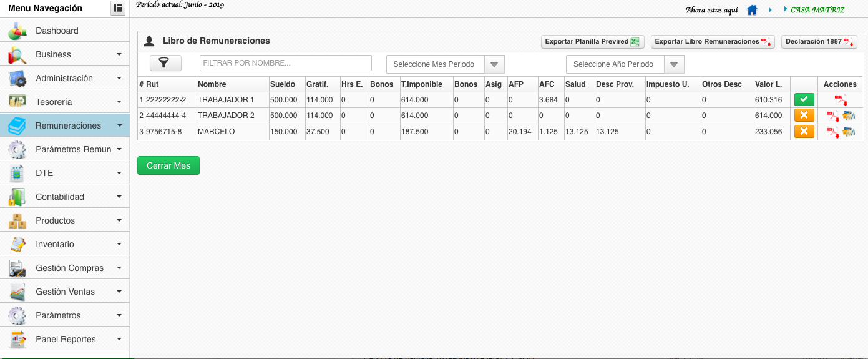Toggle the orange X status for TRABAJADOR 2
Image resolution: width=868 pixels, height=359 pixels.
(x=804, y=116)
